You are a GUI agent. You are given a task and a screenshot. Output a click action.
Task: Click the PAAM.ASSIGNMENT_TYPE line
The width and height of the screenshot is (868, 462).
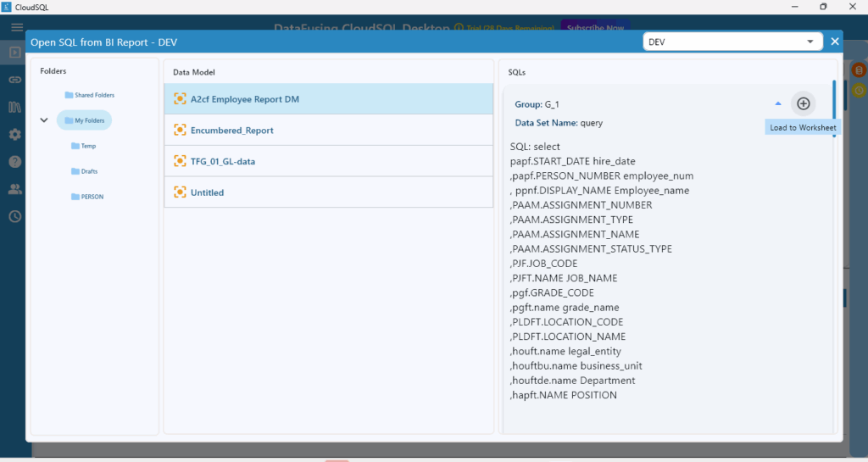571,220
